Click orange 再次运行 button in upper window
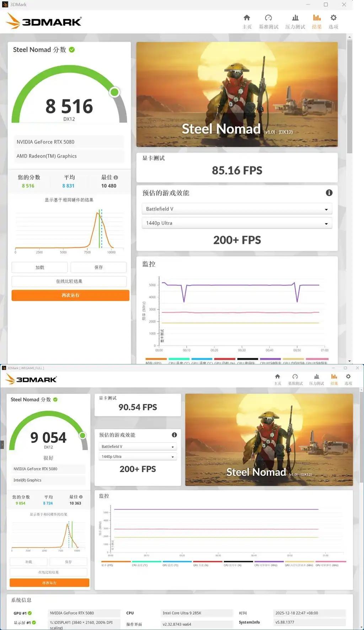Screen dimensions: 364x630 pyautogui.click(x=70, y=295)
